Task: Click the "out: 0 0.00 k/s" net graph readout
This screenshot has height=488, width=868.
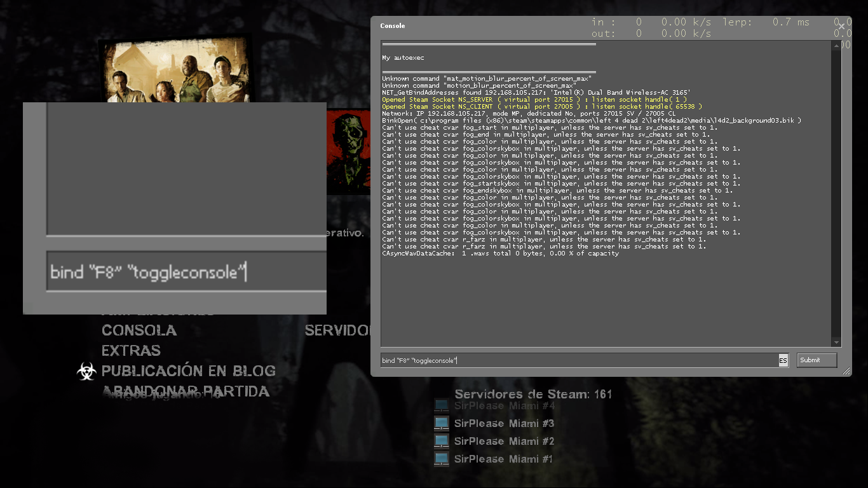Action: (x=652, y=33)
